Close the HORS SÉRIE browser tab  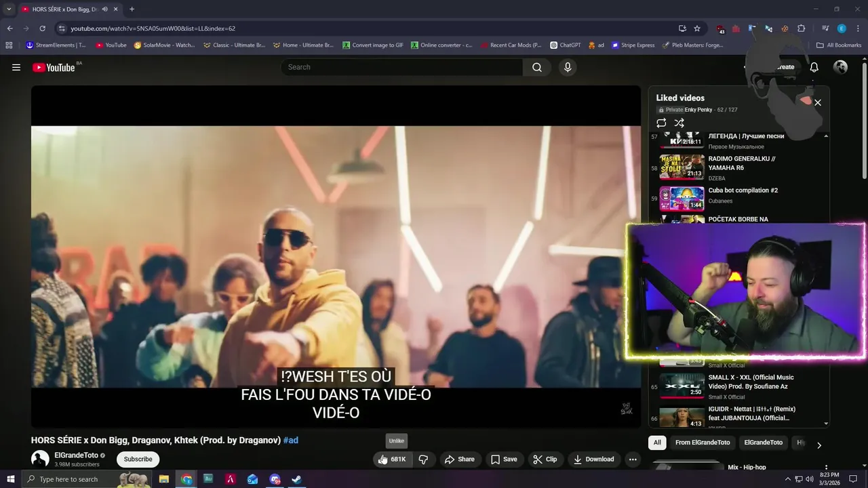(116, 9)
